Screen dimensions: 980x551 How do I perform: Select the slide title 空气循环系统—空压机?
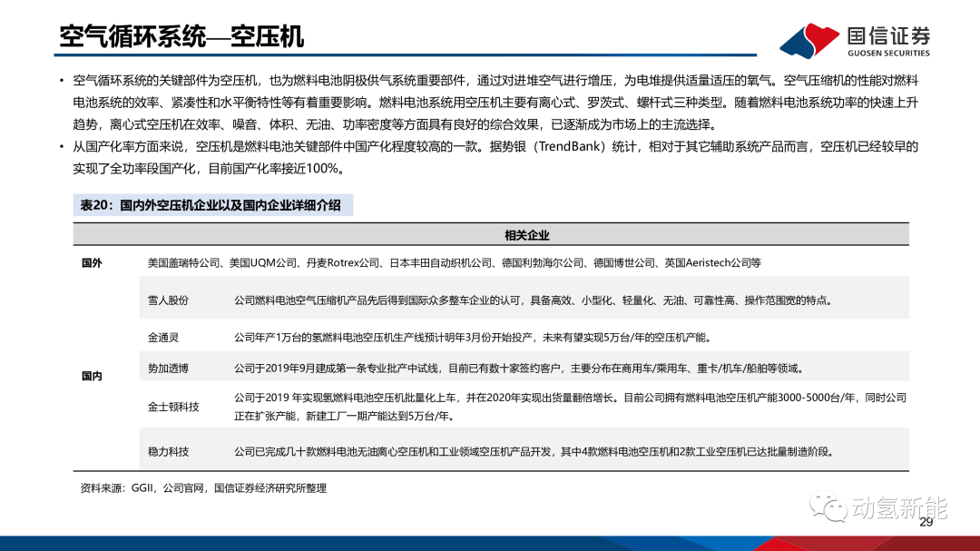coord(181,36)
